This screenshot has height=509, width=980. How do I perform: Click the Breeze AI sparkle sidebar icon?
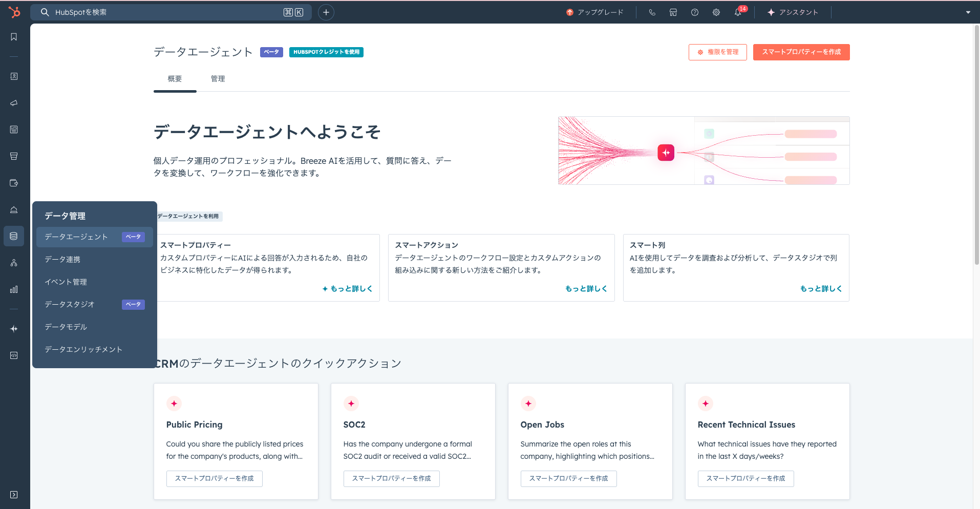[14, 329]
